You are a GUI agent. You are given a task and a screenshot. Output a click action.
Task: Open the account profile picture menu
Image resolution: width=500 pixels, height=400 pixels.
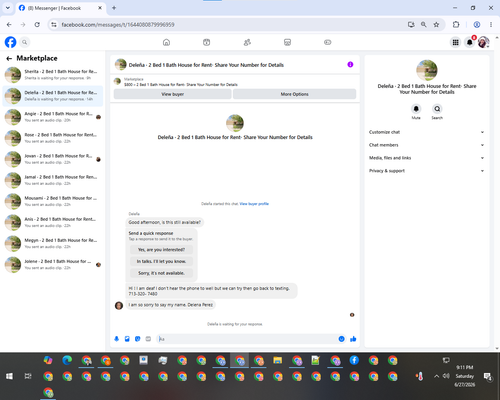point(484,42)
